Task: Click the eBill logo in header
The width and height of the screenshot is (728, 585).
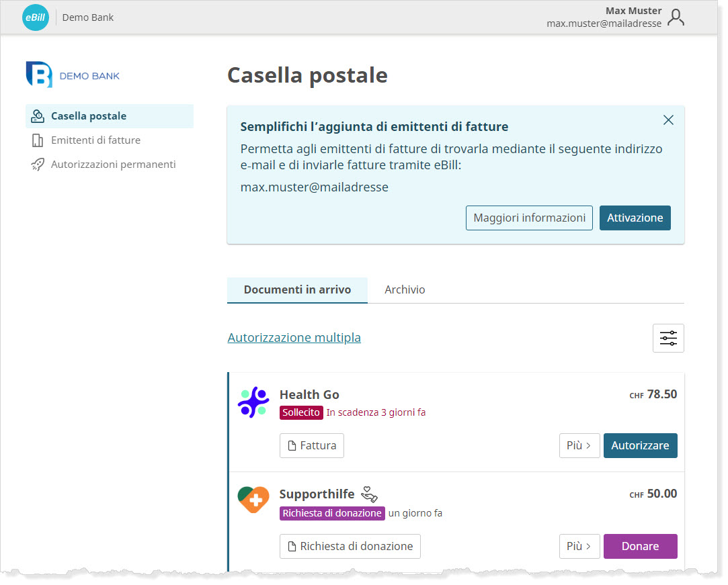Action: pos(35,17)
